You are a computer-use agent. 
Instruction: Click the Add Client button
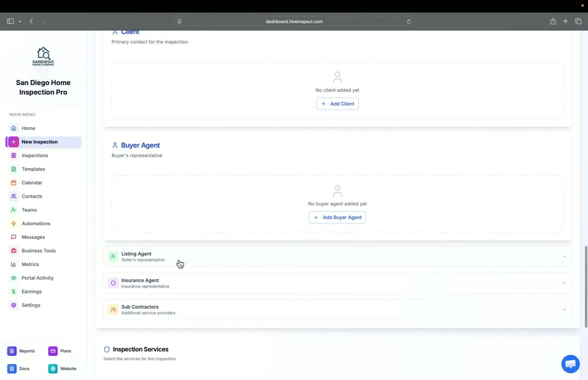(x=337, y=103)
